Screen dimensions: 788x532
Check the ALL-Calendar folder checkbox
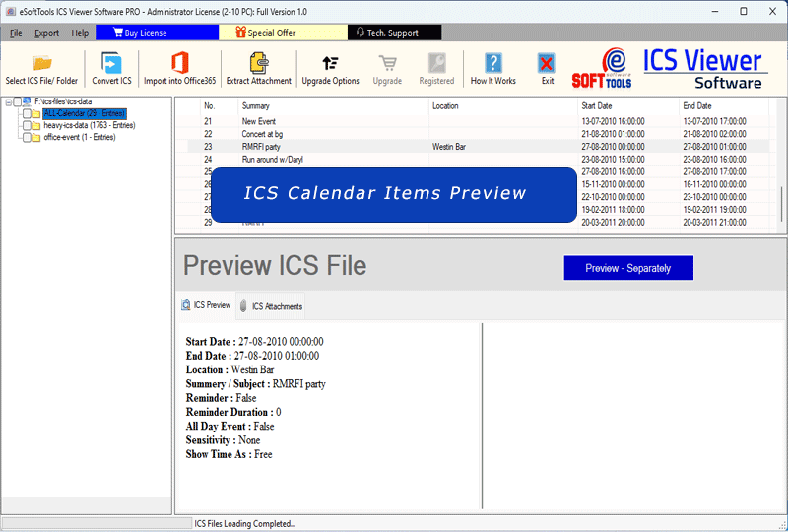27,113
